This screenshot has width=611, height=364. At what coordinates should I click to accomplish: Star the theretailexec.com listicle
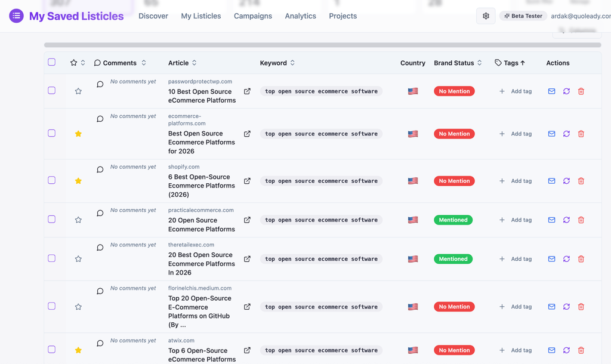pos(78,259)
